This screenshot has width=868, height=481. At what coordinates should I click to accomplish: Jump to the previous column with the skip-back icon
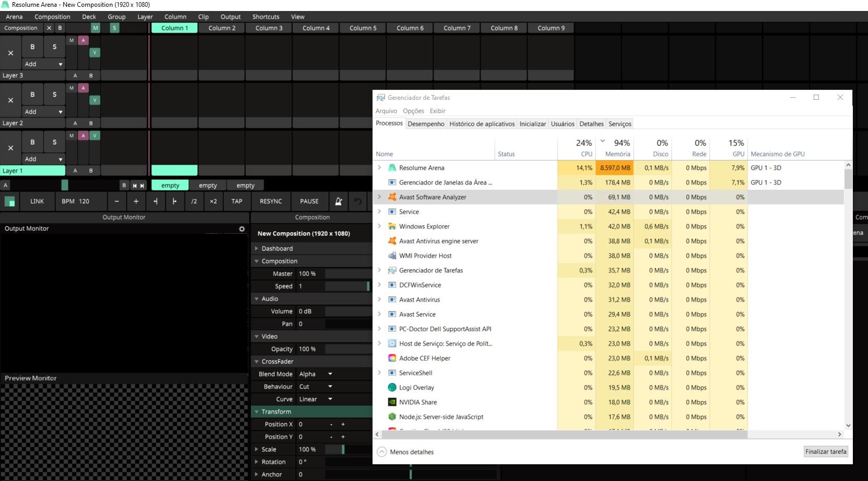pyautogui.click(x=134, y=186)
